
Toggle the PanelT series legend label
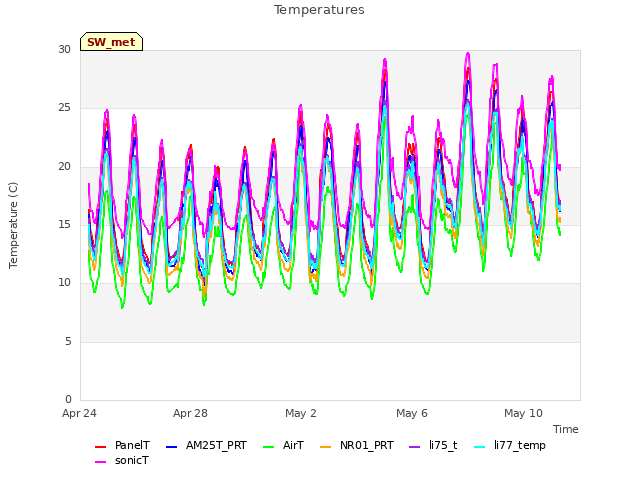[x=132, y=445]
